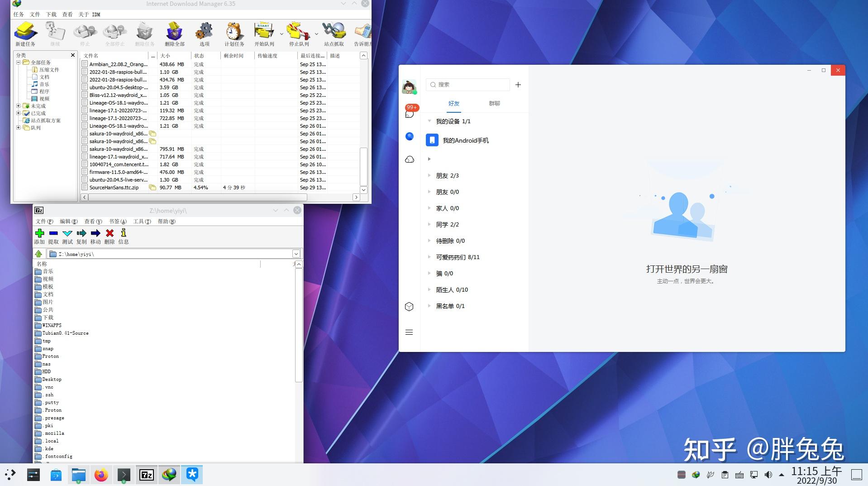The image size is (868, 486).
Task: Open IDM 下载 menu
Action: point(51,14)
